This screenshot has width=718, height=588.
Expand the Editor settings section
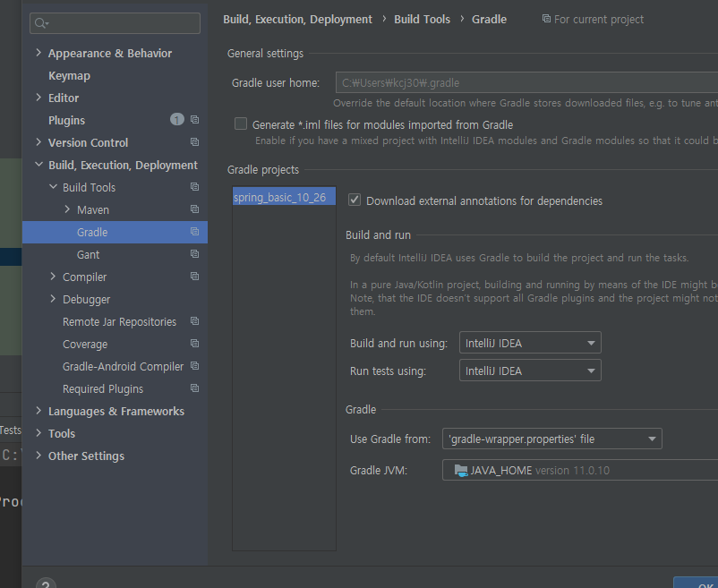click(38, 98)
